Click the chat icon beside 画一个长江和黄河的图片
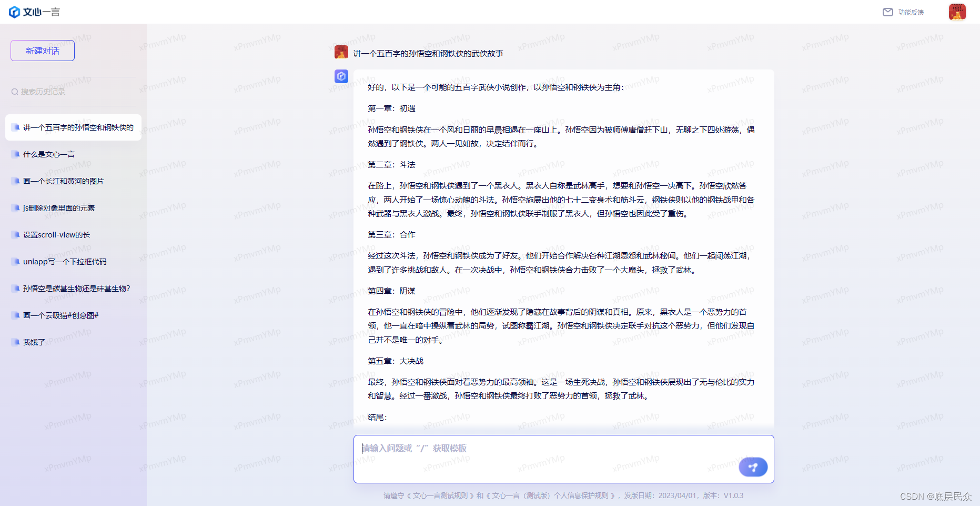Viewport: 980px width, 506px height. pos(16,181)
